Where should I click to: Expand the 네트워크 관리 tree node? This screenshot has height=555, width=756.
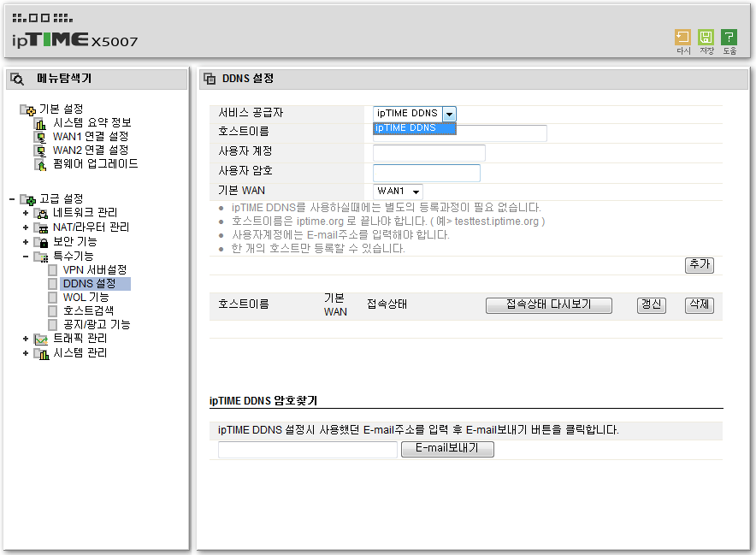pyautogui.click(x=26, y=213)
